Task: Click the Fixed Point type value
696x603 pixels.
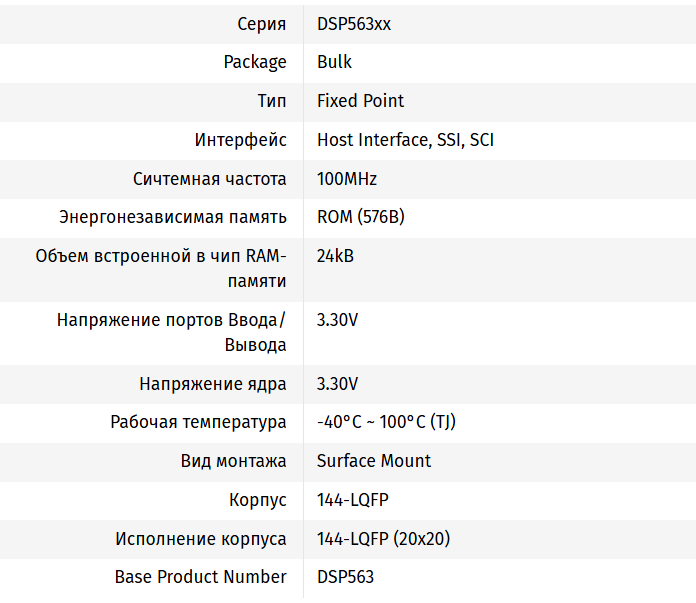Action: (360, 101)
